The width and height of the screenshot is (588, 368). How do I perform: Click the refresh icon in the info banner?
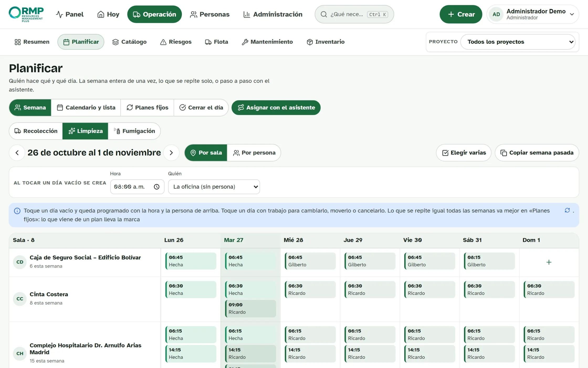point(567,211)
